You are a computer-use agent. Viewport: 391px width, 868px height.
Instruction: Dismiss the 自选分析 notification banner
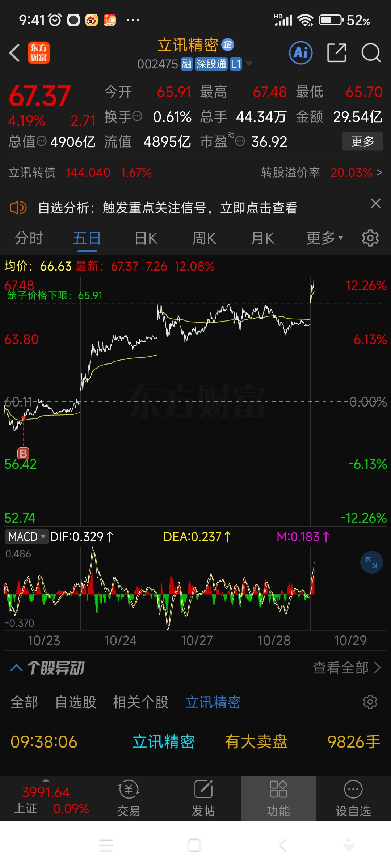point(376,203)
